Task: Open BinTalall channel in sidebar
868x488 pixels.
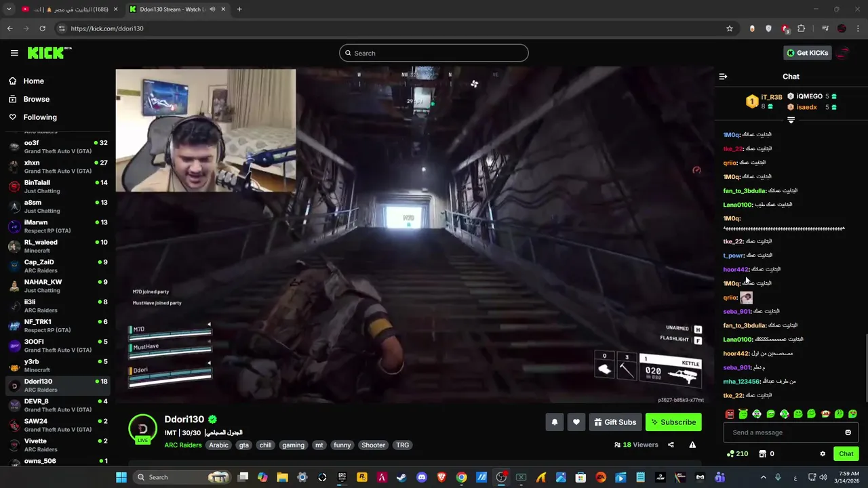Action: [58, 186]
